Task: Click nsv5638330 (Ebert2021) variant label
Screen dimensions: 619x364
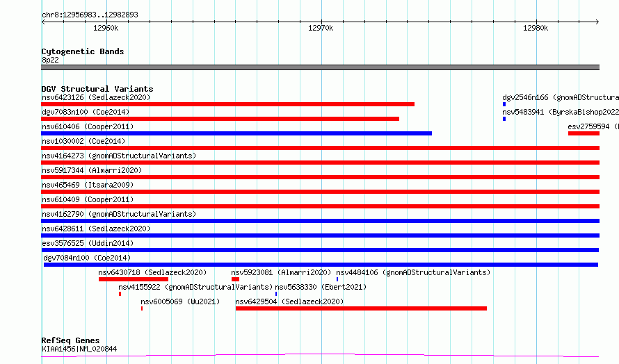Action: pyautogui.click(x=321, y=287)
